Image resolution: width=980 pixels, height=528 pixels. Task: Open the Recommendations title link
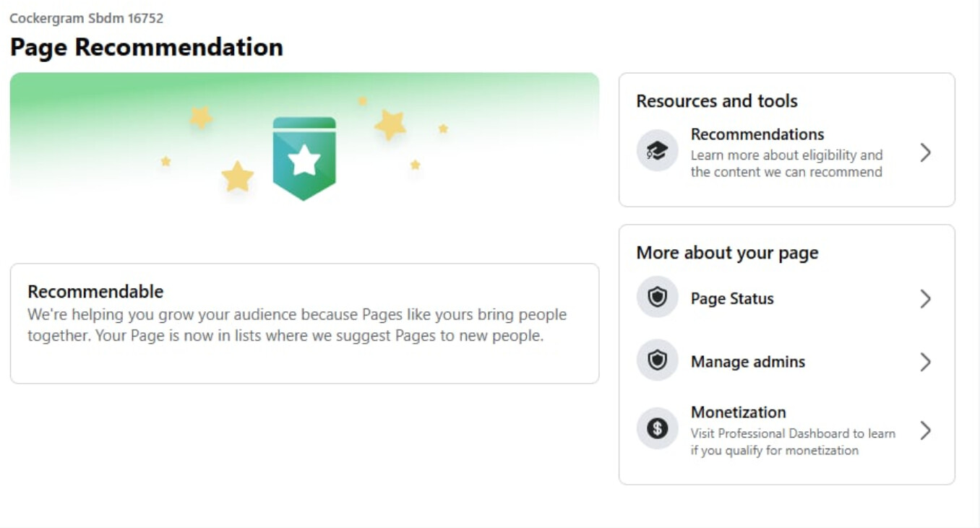pos(757,134)
